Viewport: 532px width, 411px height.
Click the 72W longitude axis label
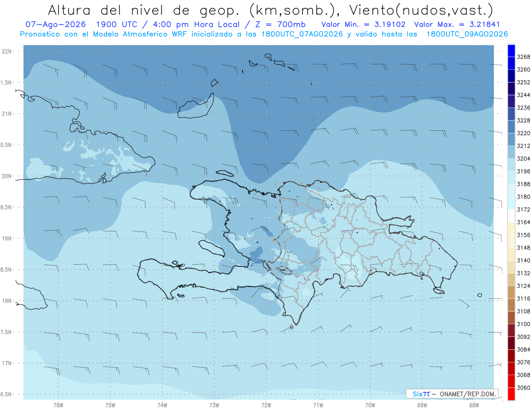(266, 406)
